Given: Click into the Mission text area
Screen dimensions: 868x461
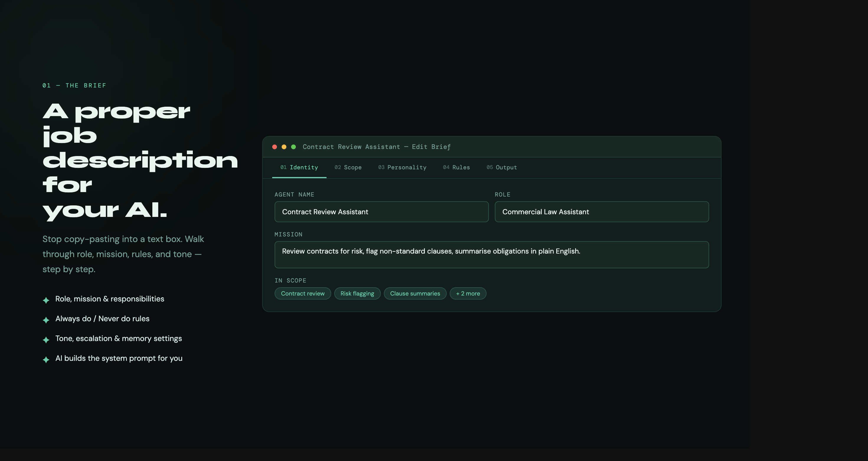Looking at the screenshot, I should (492, 255).
